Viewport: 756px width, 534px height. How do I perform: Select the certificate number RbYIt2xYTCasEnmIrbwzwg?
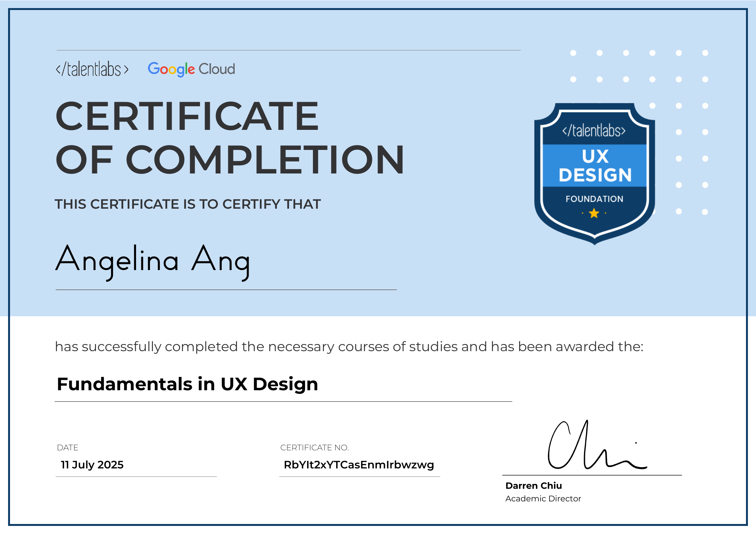pyautogui.click(x=359, y=465)
